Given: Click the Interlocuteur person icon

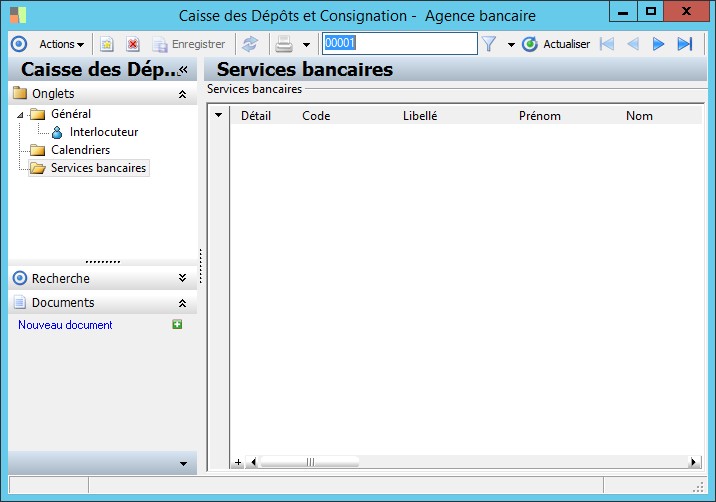Looking at the screenshot, I should 57,132.
